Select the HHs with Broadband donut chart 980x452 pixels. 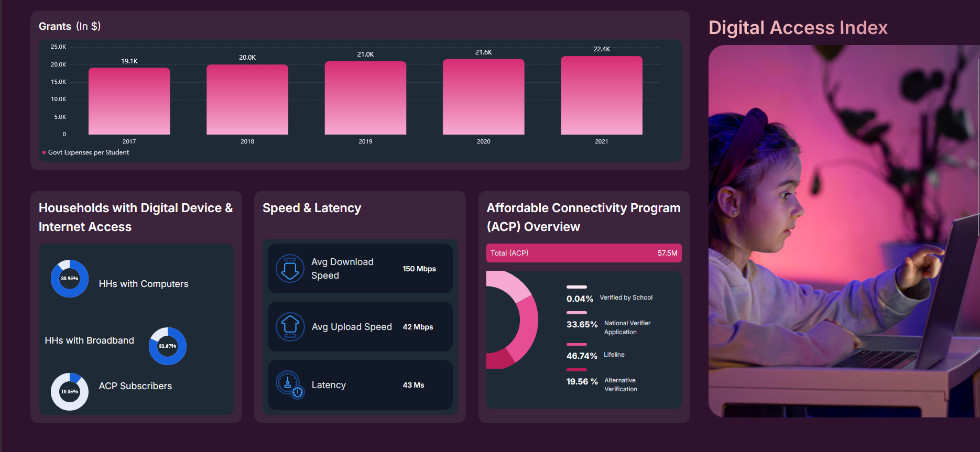click(x=168, y=346)
